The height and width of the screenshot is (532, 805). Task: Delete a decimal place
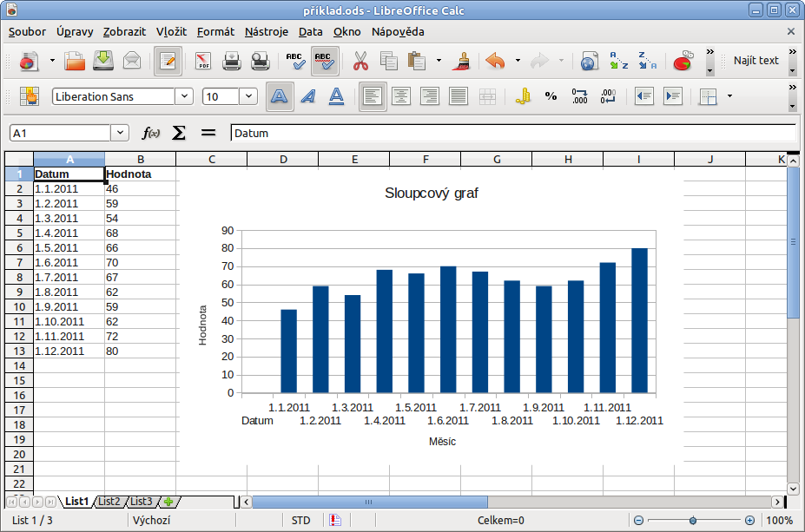click(609, 96)
